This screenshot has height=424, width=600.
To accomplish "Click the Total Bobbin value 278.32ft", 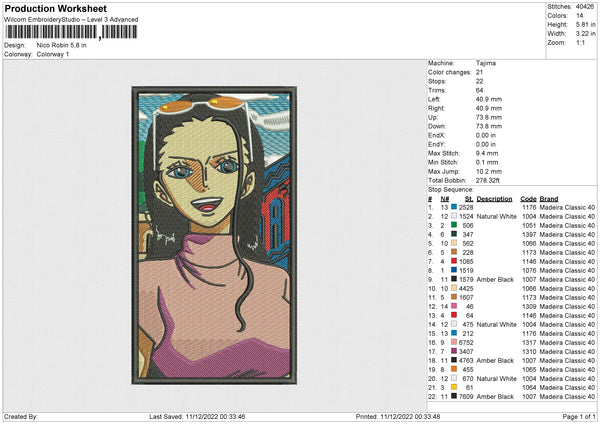I will (488, 180).
